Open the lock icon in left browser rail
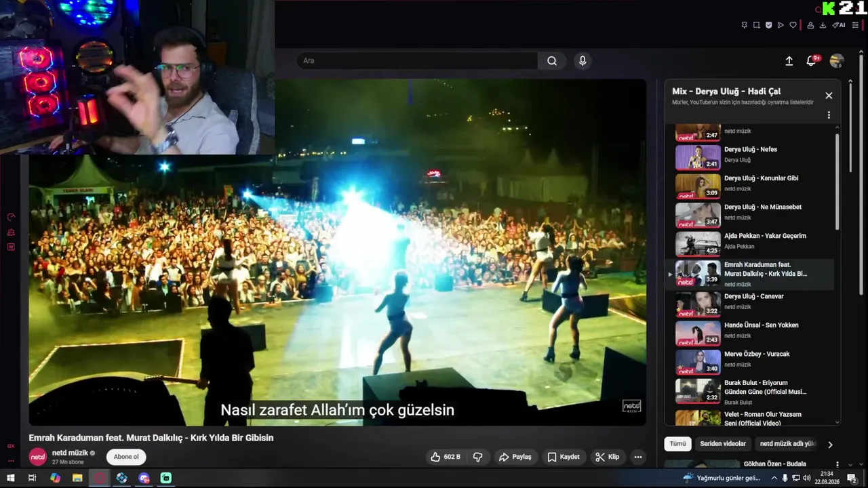Screen dimensions: 868x488 [11, 232]
